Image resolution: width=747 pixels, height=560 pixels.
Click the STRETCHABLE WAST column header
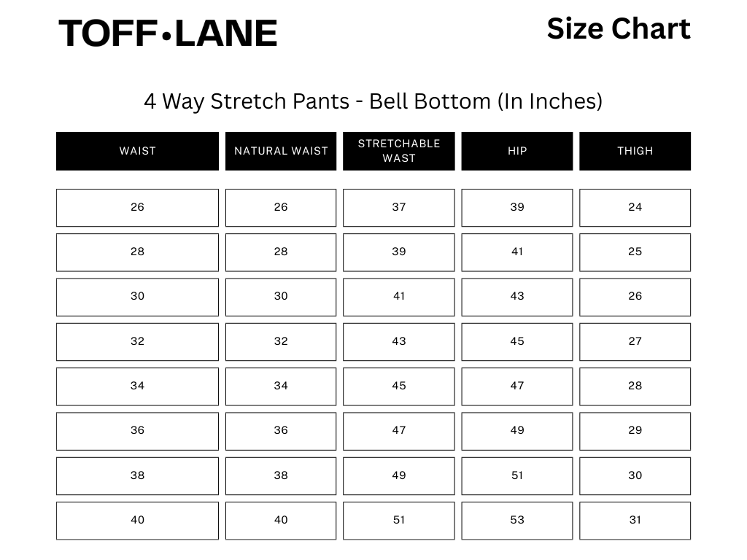(x=399, y=151)
